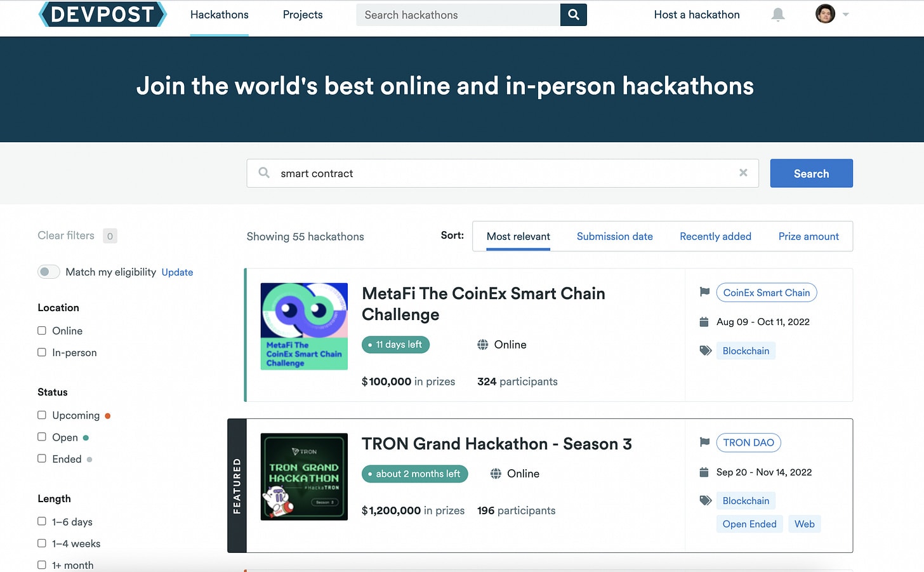Viewport: 924px width, 572px height.
Task: Click the about 2 months left badge
Action: coord(415,474)
